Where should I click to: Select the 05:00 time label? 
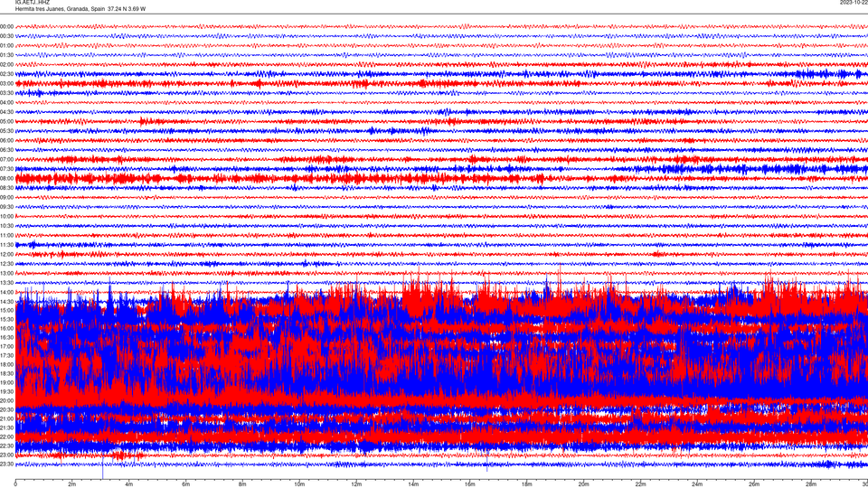(x=7, y=122)
